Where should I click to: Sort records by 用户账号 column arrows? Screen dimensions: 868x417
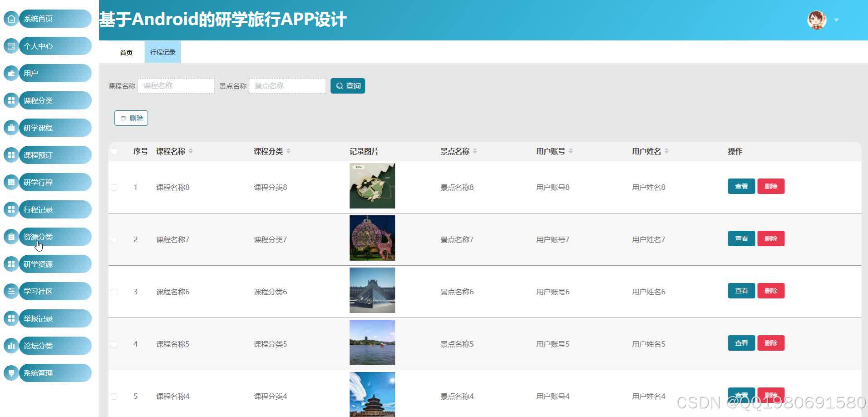(x=572, y=151)
